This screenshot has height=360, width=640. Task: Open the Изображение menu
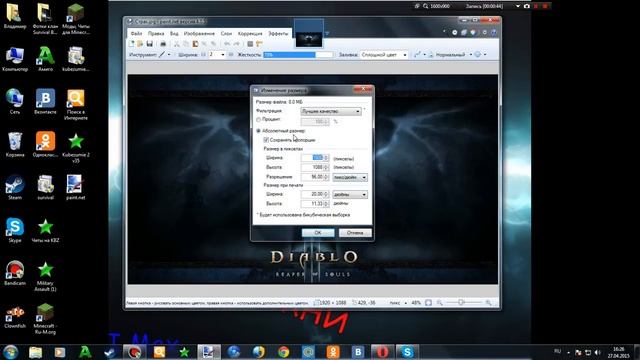pos(199,33)
